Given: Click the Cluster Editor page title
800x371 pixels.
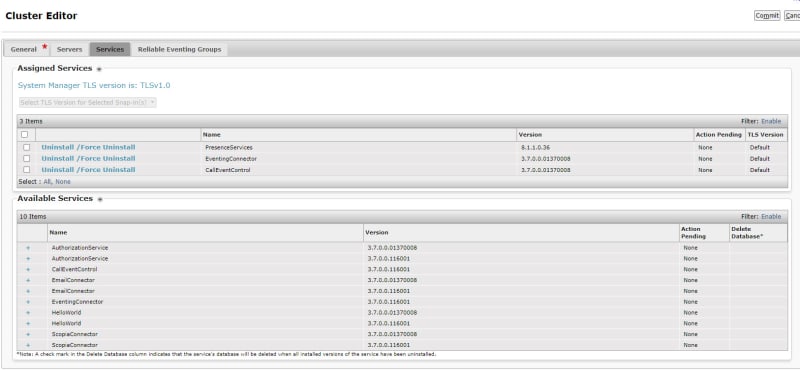Looking at the screenshot, I should (41, 16).
